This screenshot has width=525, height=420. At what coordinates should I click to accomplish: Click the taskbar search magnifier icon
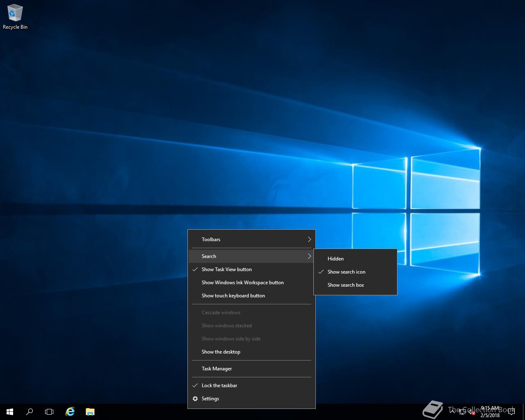[x=30, y=411]
